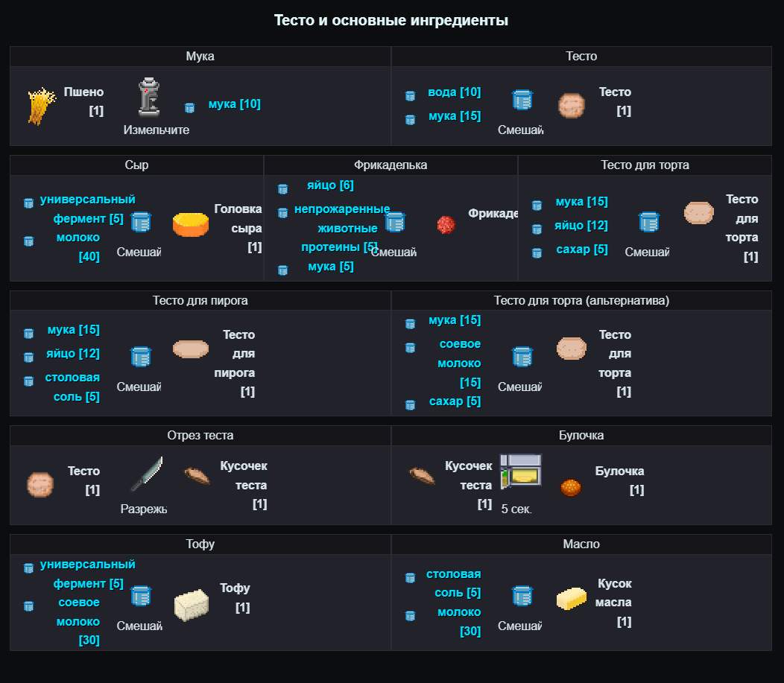
Task: Click the grinder machine icon above Измельчите
Action: [148, 98]
